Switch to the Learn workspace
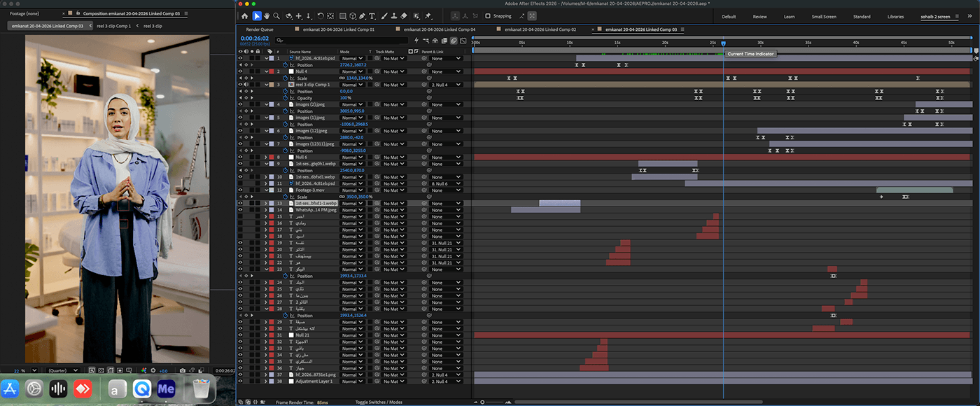Screen dimensions: 980x406 pos(789,16)
